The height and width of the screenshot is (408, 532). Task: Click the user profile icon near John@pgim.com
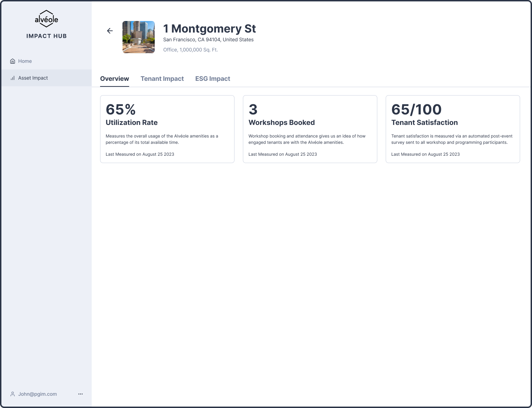pyautogui.click(x=13, y=394)
